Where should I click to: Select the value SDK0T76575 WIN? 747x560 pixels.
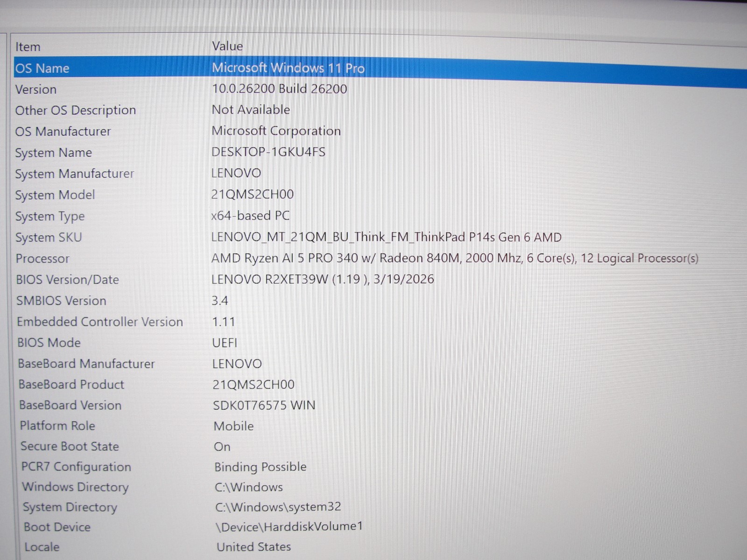[x=264, y=405]
